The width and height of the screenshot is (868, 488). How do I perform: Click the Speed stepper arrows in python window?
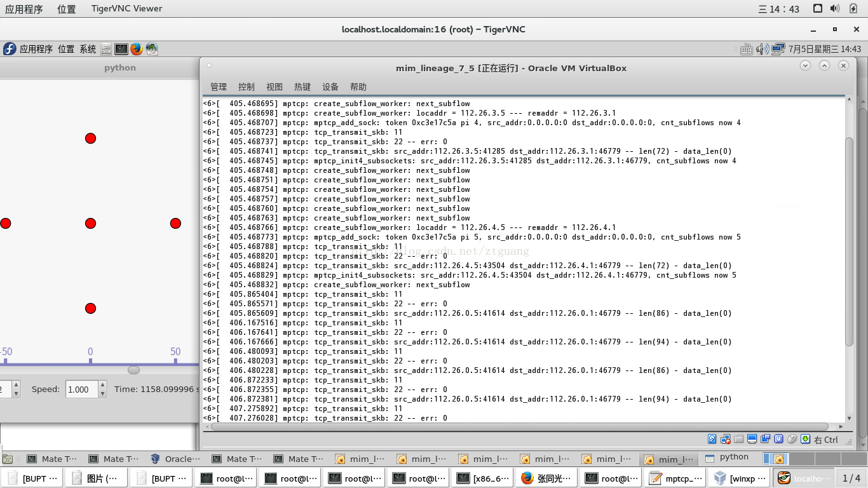click(102, 390)
